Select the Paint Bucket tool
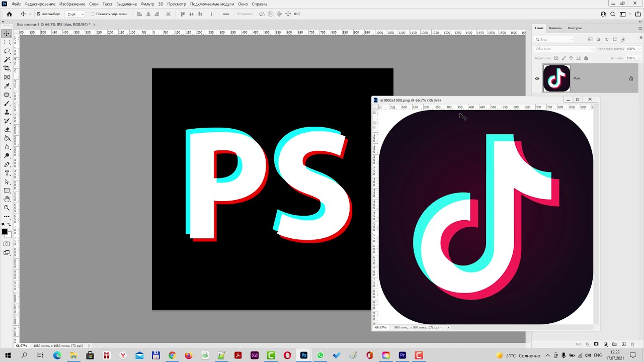This screenshot has width=644, height=362. (7, 138)
